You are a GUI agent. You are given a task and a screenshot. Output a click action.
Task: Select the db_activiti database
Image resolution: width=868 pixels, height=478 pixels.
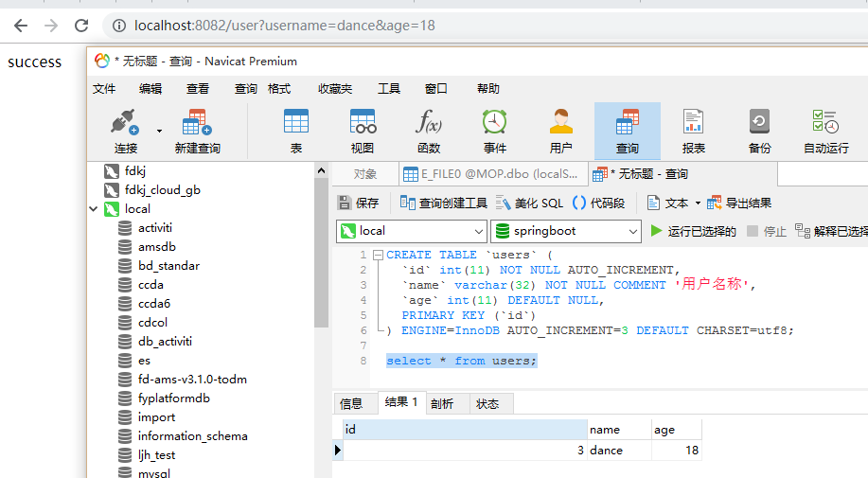(165, 342)
